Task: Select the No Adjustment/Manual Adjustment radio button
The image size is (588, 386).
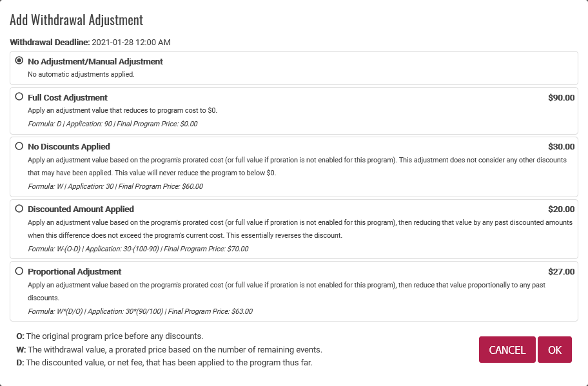Action: pyautogui.click(x=19, y=61)
